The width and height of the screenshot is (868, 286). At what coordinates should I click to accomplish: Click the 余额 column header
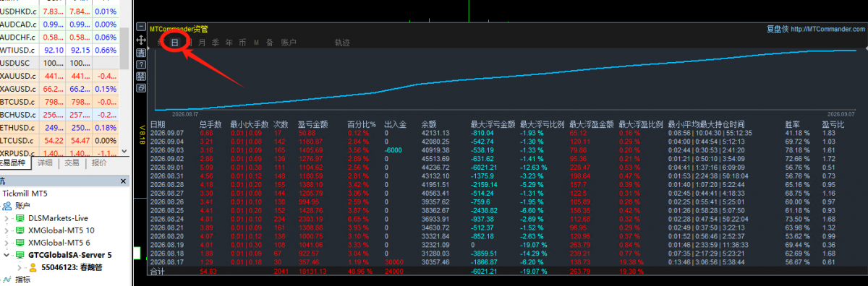[x=428, y=124]
